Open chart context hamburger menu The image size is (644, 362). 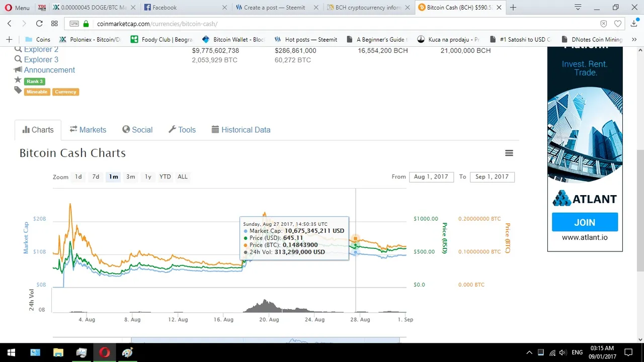click(509, 153)
